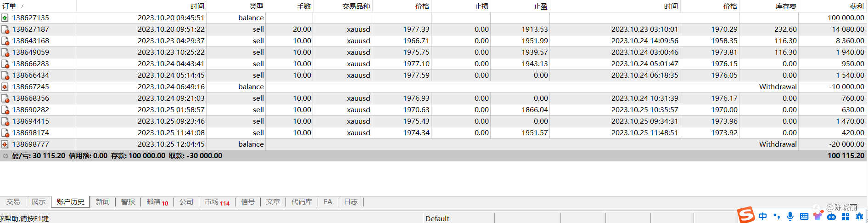The image size is (868, 223).
Task: Open Sogou voice input microphone
Action: point(790,216)
